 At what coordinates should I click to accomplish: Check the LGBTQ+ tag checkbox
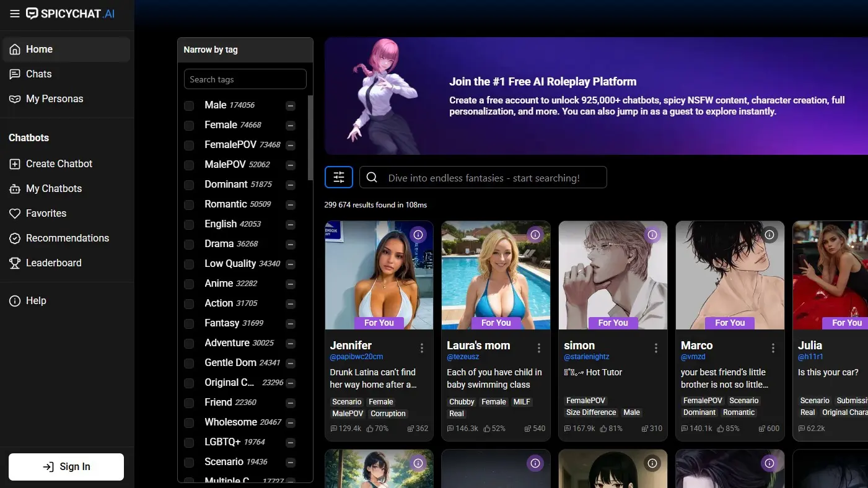pyautogui.click(x=189, y=443)
